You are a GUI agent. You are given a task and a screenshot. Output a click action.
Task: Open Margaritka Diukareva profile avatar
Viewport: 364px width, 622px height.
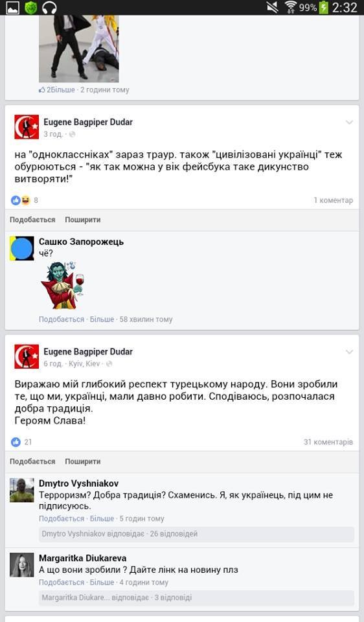point(22,565)
